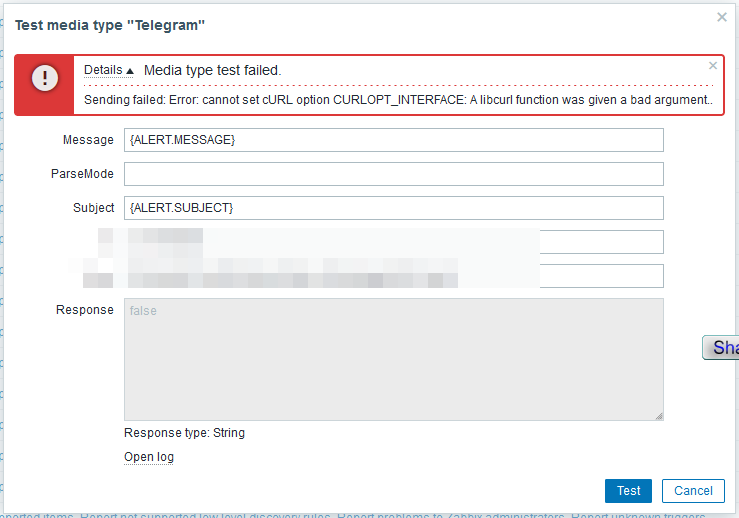Close the Test media type dialog
Image resolution: width=739 pixels, height=518 pixels.
click(722, 17)
